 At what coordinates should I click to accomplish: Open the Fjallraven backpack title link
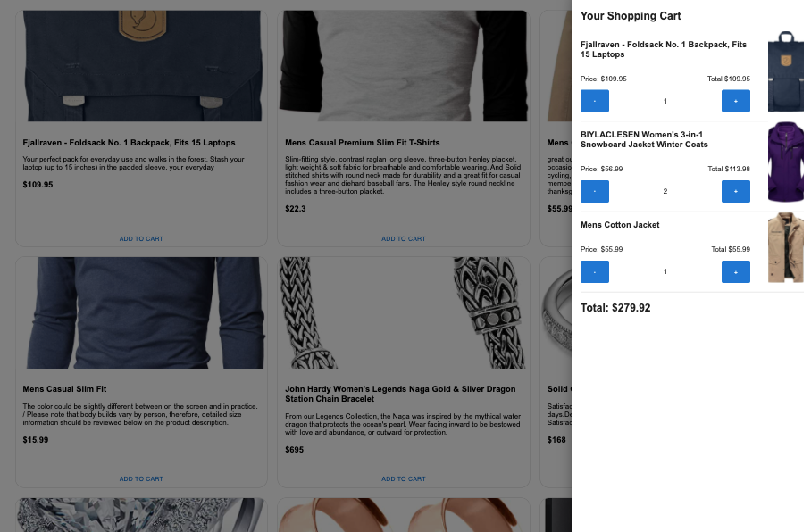tap(129, 142)
